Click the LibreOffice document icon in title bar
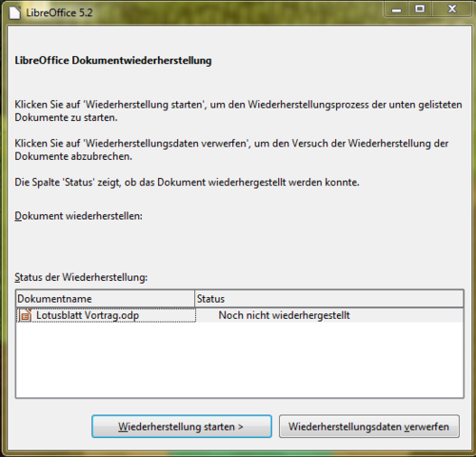Viewport: 476px width, 457px height. (x=14, y=12)
